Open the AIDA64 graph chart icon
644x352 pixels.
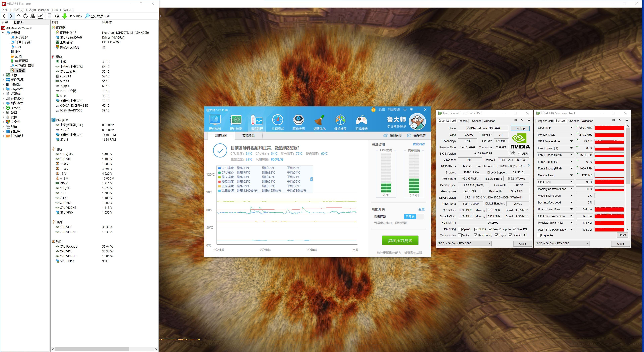click(40, 16)
